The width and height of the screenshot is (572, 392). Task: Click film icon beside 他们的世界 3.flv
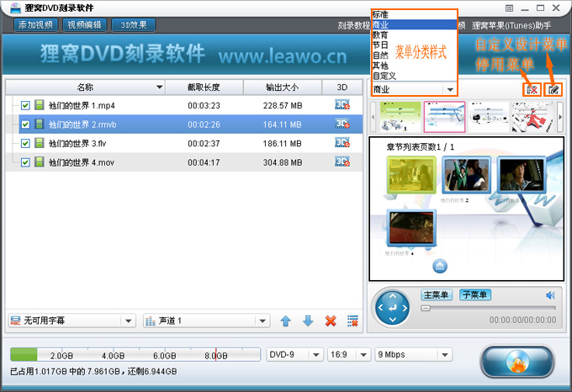(x=40, y=143)
